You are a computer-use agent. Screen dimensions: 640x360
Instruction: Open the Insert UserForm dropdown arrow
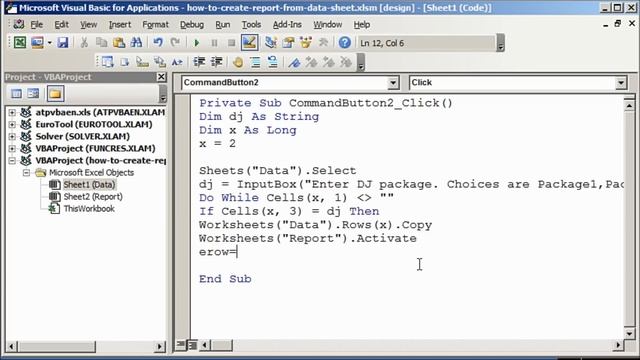49,42
